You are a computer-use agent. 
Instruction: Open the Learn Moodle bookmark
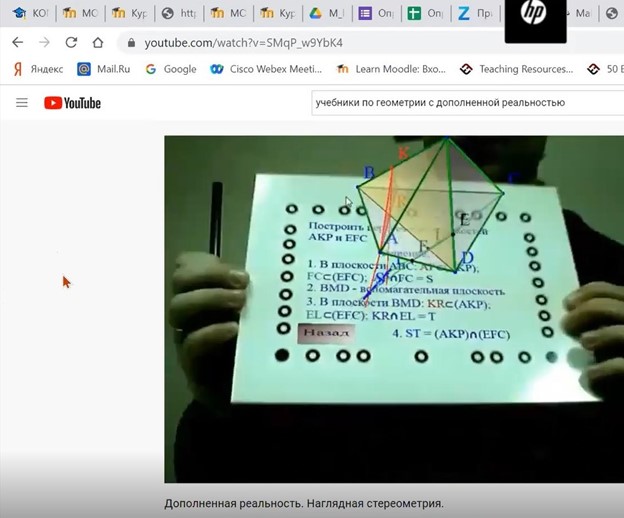click(388, 69)
